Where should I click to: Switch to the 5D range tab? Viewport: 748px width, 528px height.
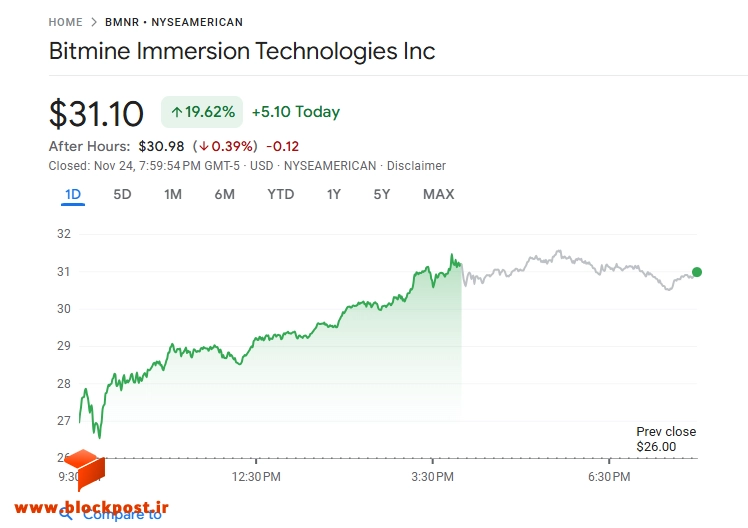tap(122, 195)
